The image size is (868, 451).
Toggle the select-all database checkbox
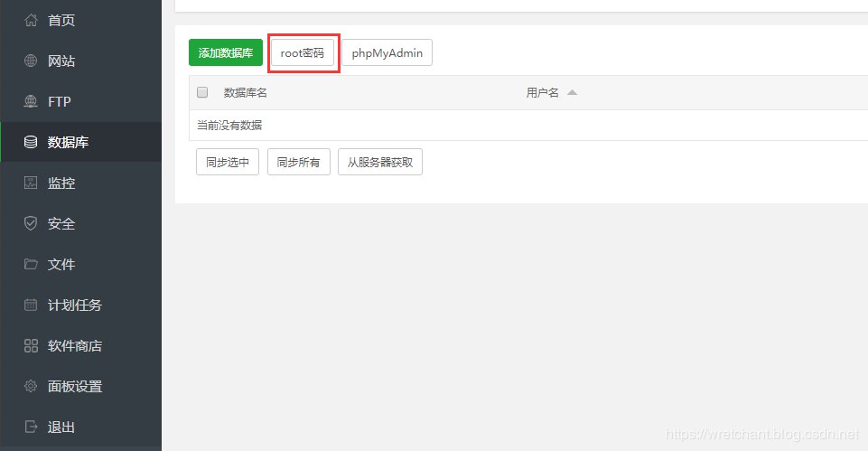(x=202, y=92)
